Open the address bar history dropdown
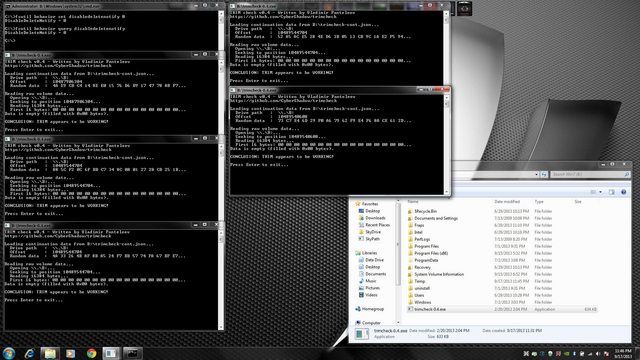Viewport: 640px width, 360px height. (x=536, y=174)
